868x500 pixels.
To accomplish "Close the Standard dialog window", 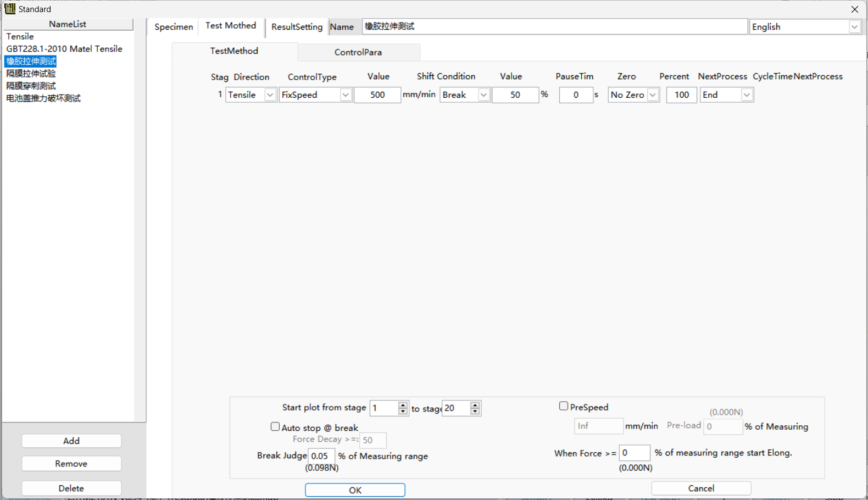I will (854, 9).
